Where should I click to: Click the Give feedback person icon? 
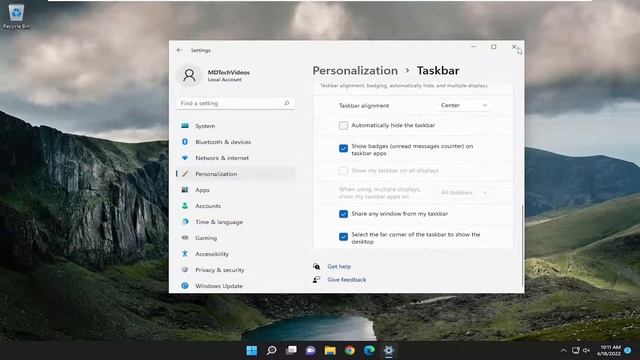[316, 280]
